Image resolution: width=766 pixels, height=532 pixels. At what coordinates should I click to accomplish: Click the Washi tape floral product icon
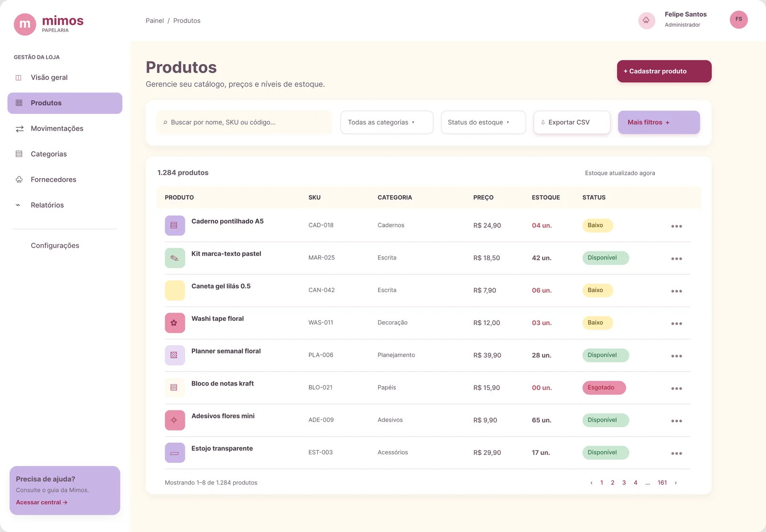pyautogui.click(x=175, y=323)
